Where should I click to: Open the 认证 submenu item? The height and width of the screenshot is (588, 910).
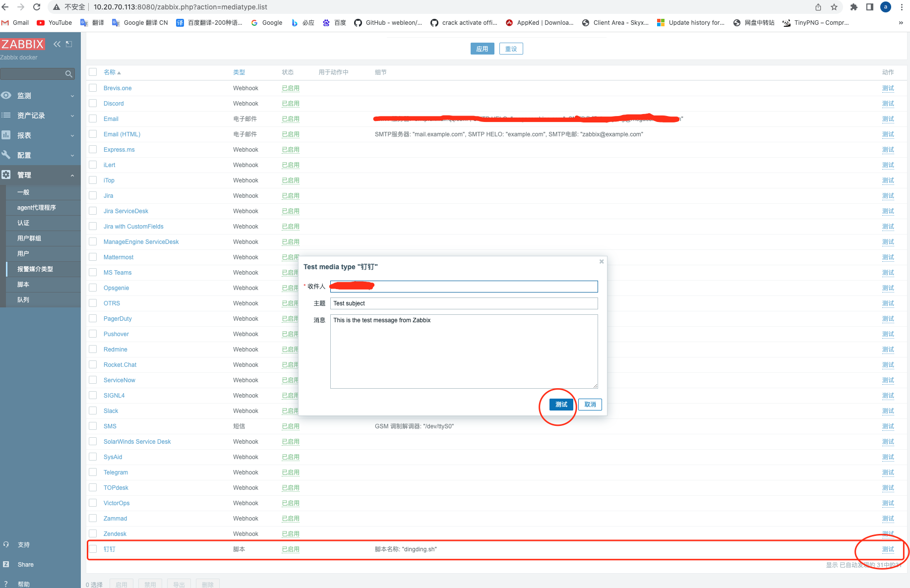(43, 223)
